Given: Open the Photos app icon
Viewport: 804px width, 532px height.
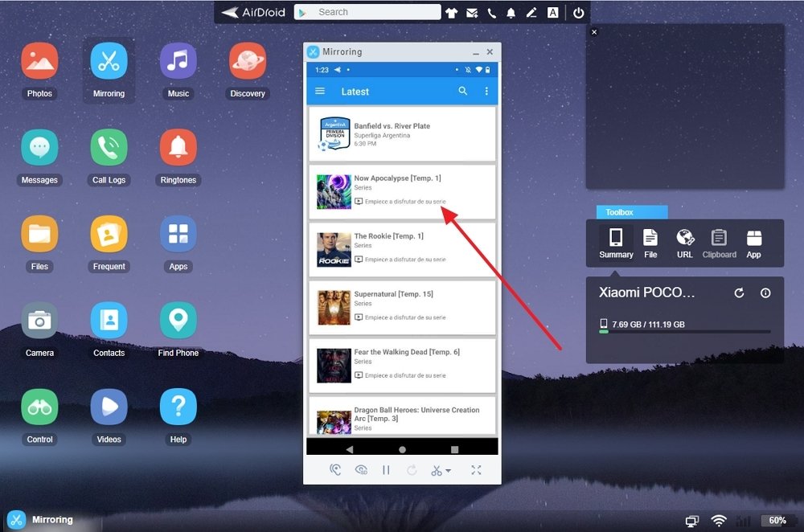Looking at the screenshot, I should pyautogui.click(x=39, y=61).
